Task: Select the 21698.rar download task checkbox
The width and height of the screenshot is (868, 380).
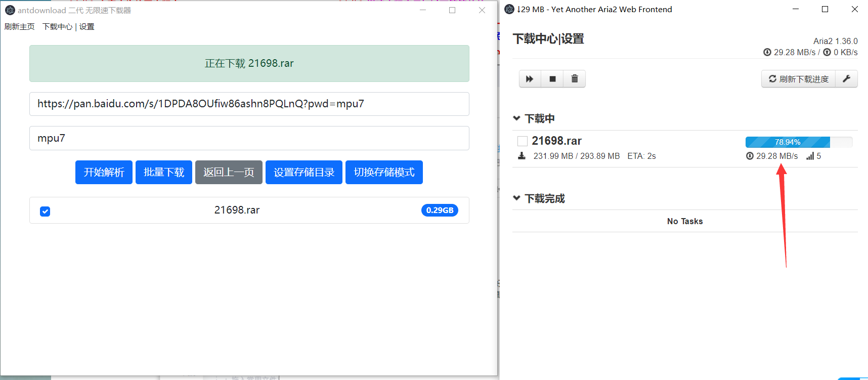Action: (523, 141)
